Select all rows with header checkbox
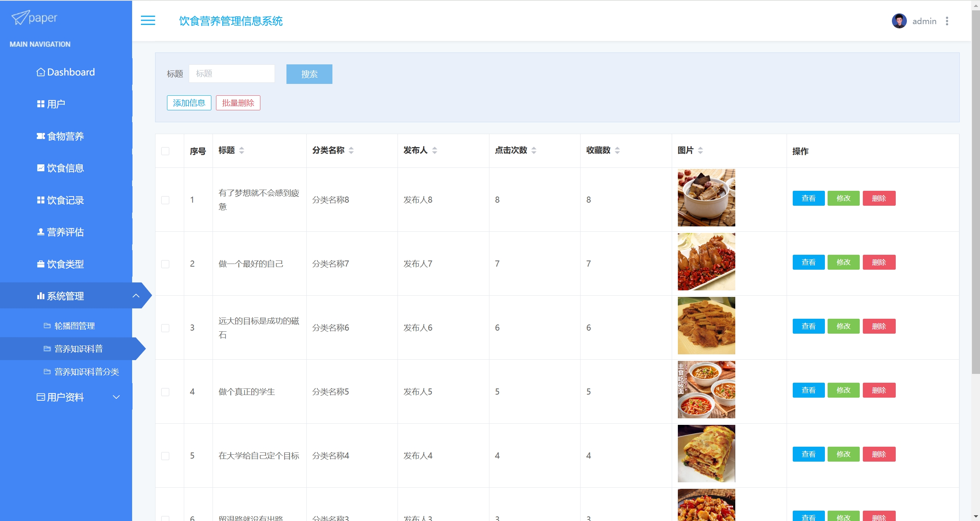This screenshot has width=980, height=521. [165, 151]
